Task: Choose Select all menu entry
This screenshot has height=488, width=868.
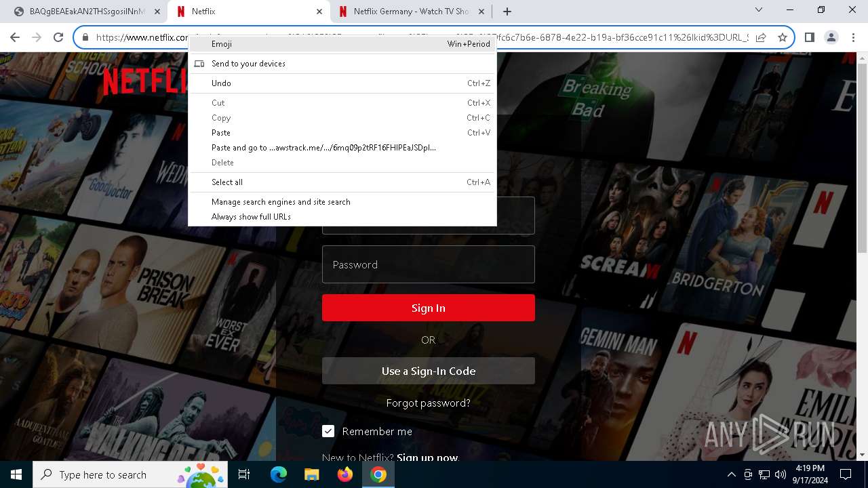Action: (x=342, y=182)
